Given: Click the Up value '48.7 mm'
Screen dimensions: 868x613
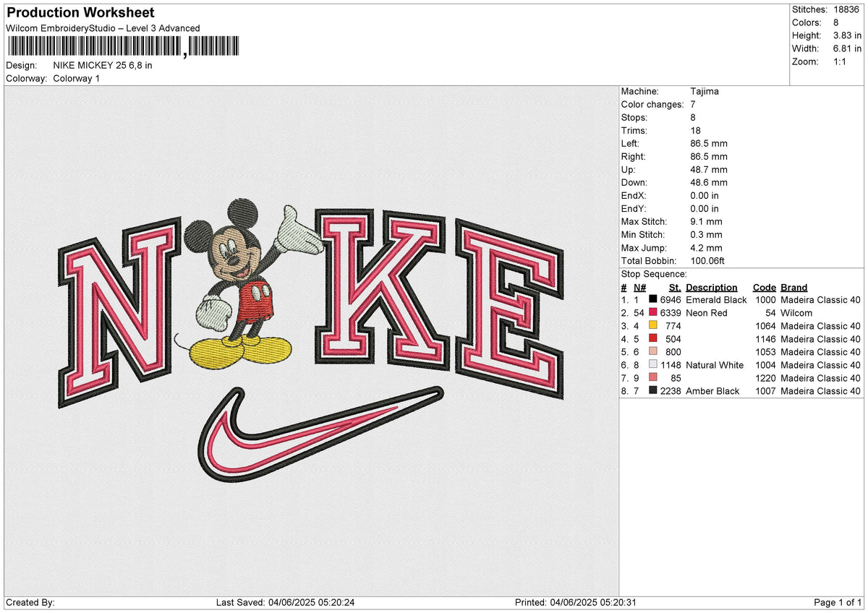Looking at the screenshot, I should pyautogui.click(x=709, y=170).
